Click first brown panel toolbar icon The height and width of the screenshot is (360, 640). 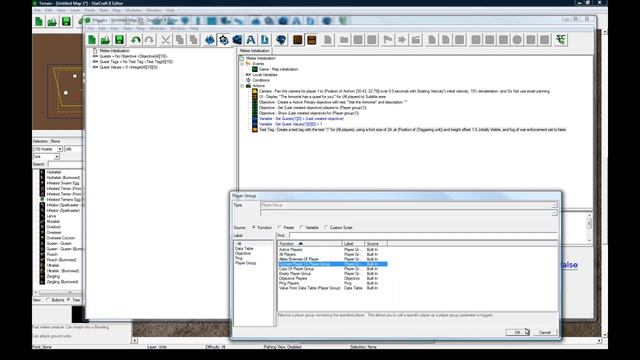pos(298,40)
